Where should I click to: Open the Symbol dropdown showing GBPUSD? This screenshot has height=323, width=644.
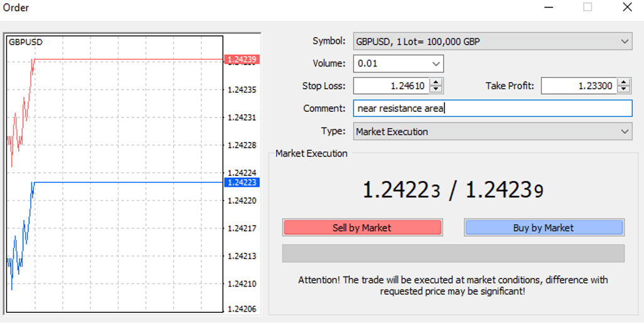click(493, 41)
